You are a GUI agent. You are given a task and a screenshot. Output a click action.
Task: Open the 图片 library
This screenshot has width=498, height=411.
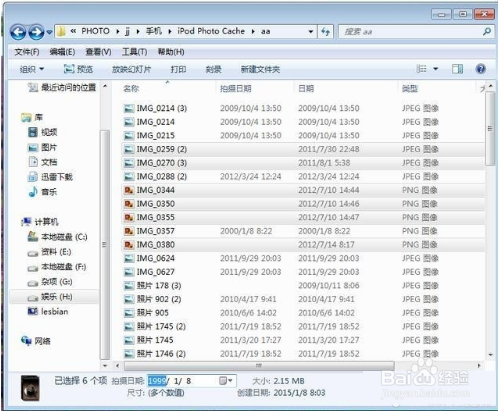(x=43, y=147)
